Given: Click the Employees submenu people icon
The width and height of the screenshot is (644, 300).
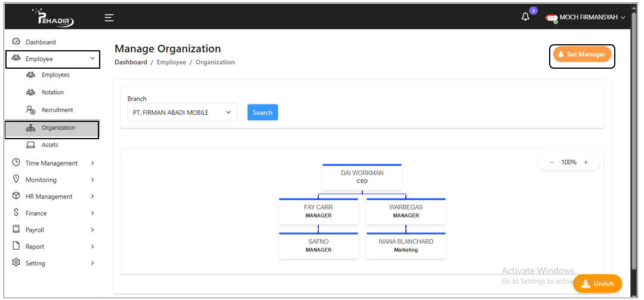Looking at the screenshot, I should click(30, 75).
